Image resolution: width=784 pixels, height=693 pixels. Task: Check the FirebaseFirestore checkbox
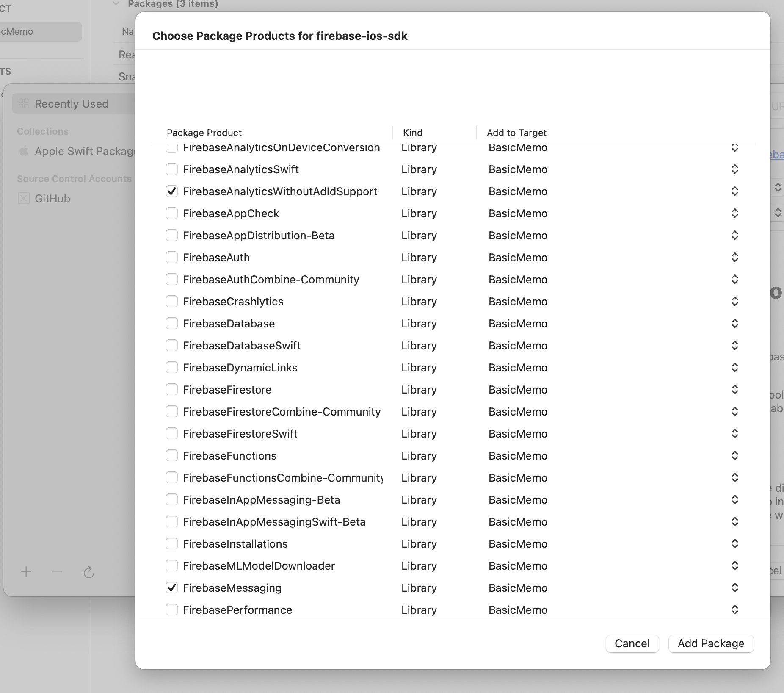tap(172, 390)
